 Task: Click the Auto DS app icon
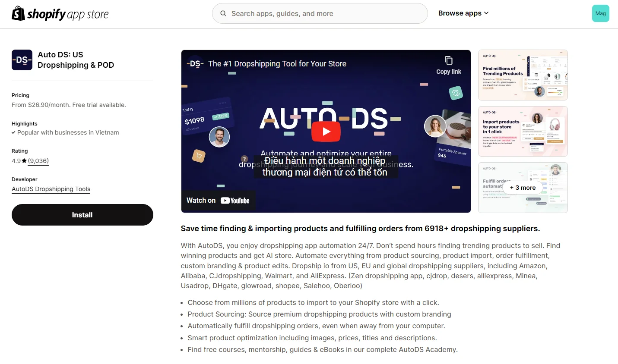pos(22,60)
